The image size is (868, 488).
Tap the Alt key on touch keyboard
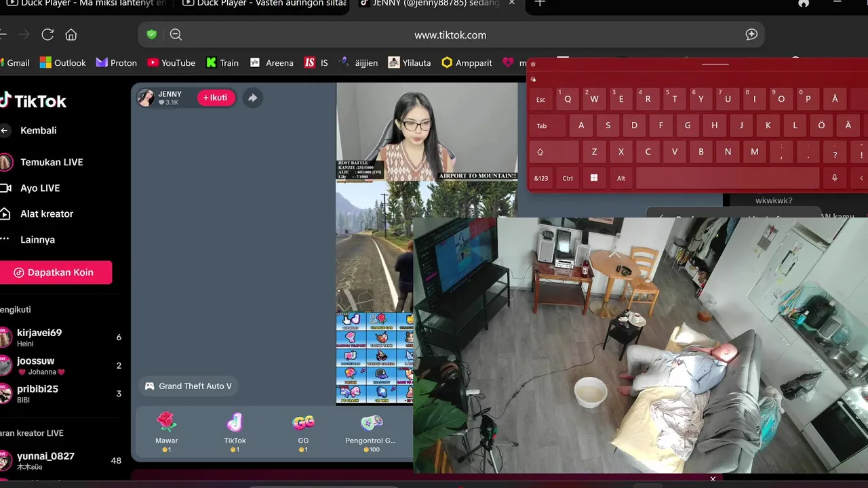[x=620, y=178]
